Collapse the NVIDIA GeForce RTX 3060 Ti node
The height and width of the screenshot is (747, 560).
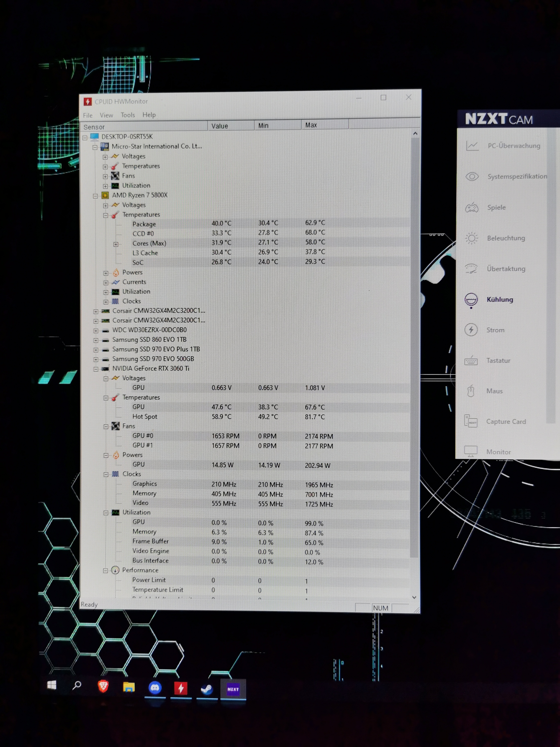(x=96, y=369)
